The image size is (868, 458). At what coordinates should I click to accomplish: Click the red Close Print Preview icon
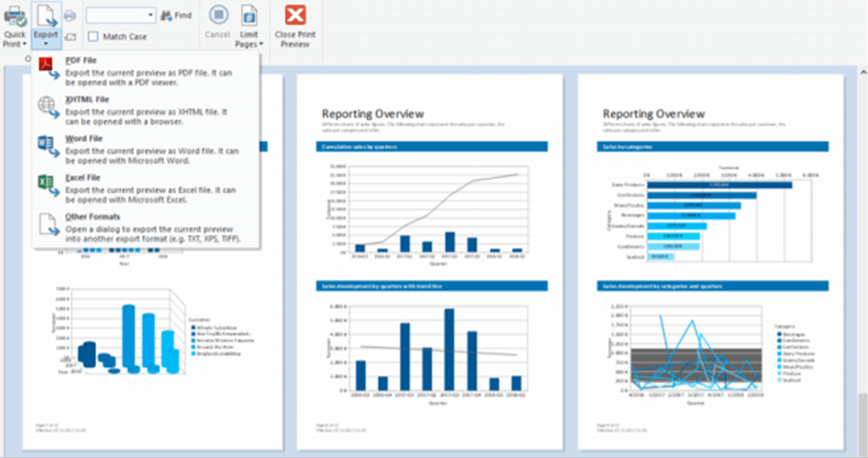point(295,16)
